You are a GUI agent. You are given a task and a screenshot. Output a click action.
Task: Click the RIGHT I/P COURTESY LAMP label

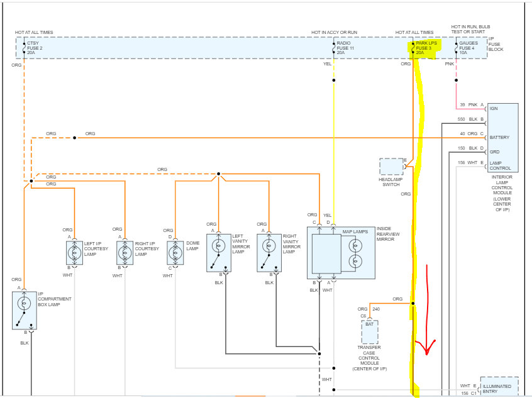point(147,249)
